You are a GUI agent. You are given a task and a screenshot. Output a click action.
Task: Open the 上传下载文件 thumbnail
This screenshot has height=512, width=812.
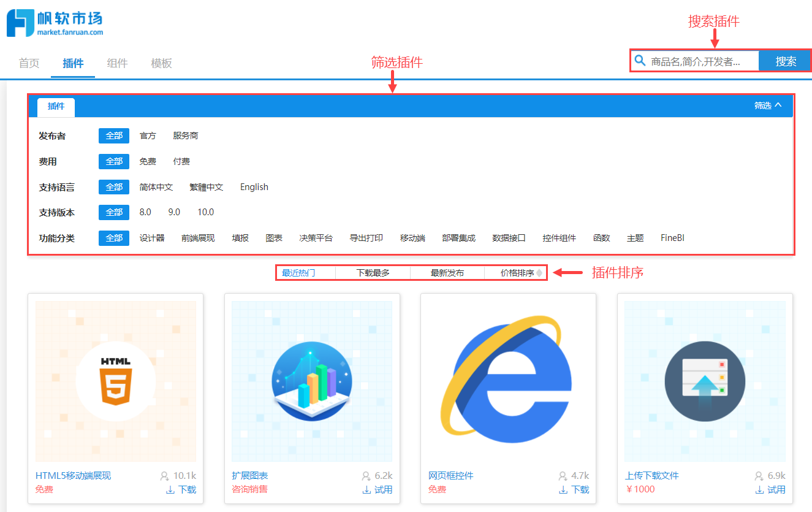(705, 381)
